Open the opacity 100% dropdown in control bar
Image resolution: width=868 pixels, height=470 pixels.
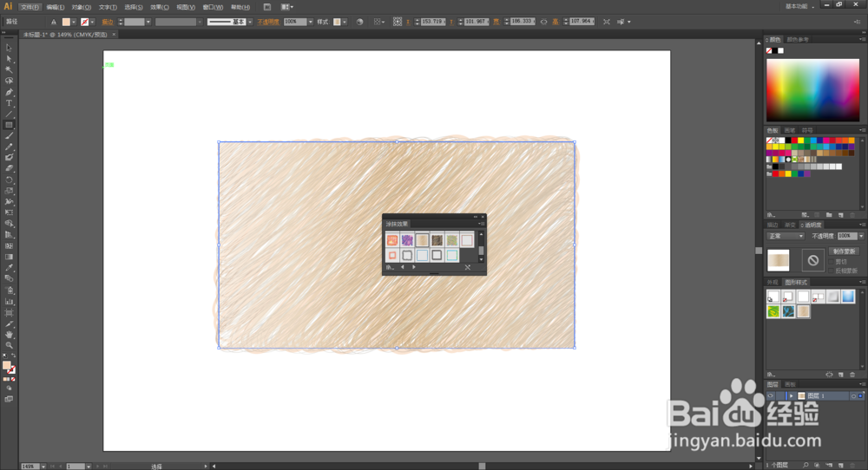pos(310,23)
